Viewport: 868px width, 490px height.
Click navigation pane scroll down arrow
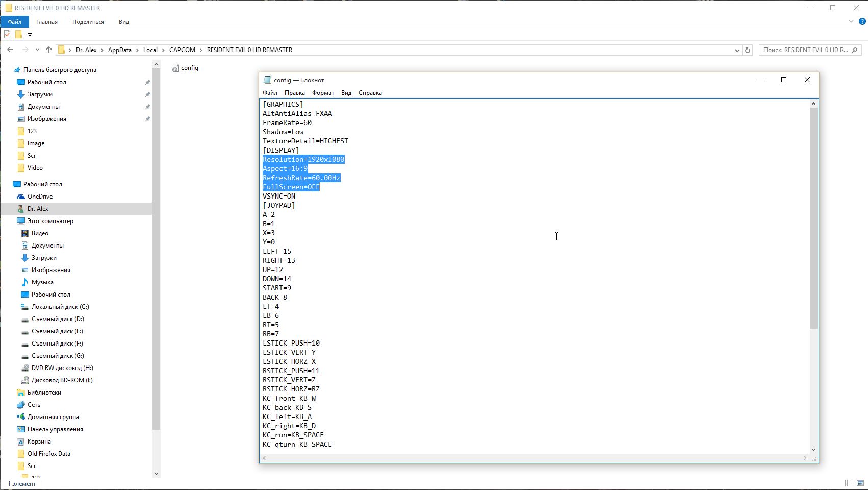[x=156, y=474]
